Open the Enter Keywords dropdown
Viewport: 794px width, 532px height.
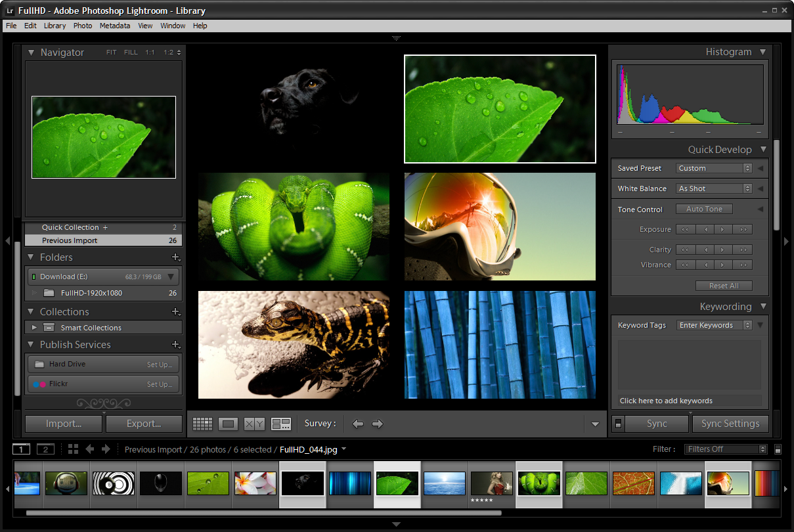pos(714,325)
